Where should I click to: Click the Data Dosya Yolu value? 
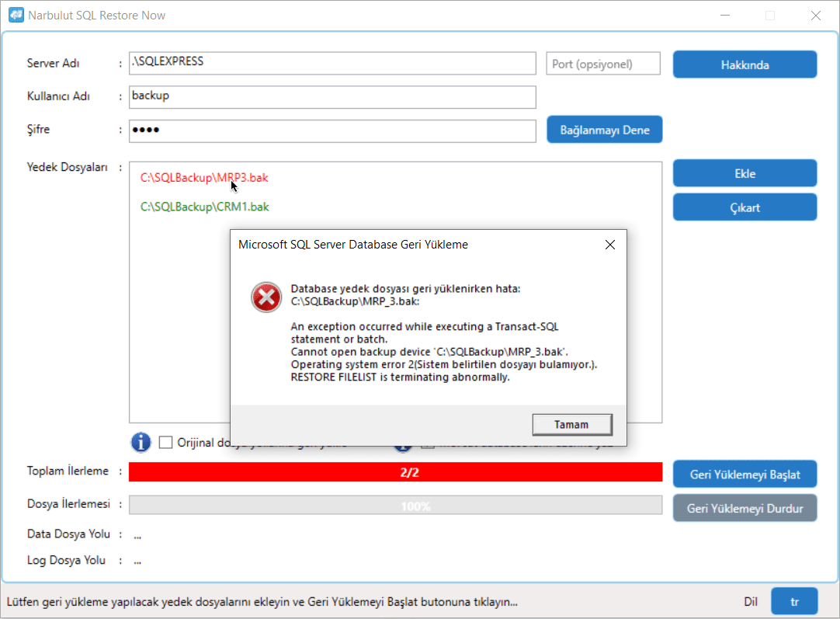point(137,535)
